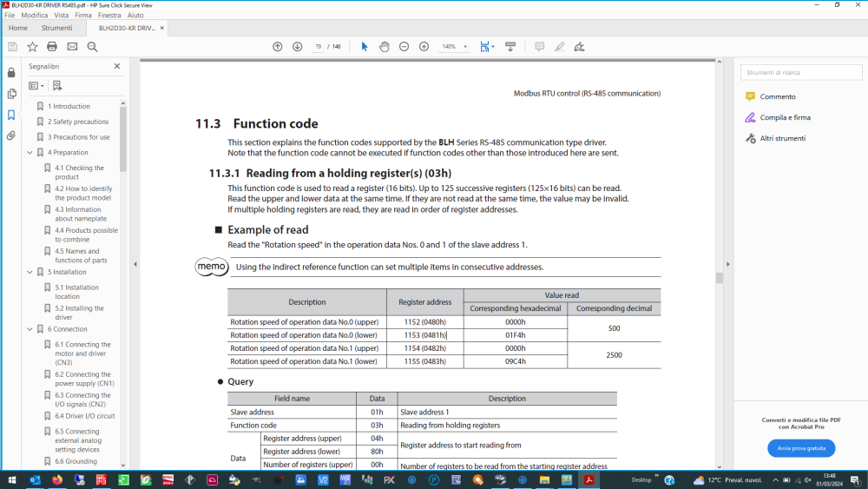The height and width of the screenshot is (489, 868).
Task: Star this file with the bookmark star icon
Action: click(32, 47)
